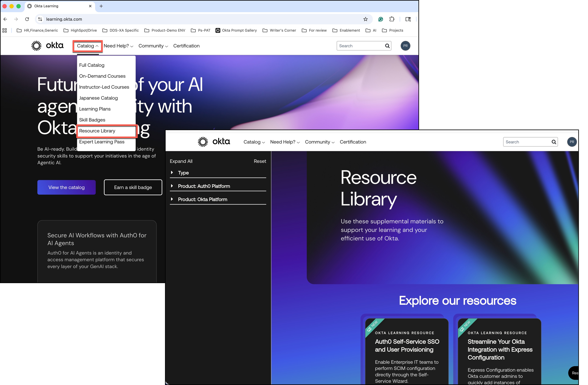The width and height of the screenshot is (588, 385).
Task: Choose Instructor-Led Courses in the Catalog menu
Action: [104, 87]
